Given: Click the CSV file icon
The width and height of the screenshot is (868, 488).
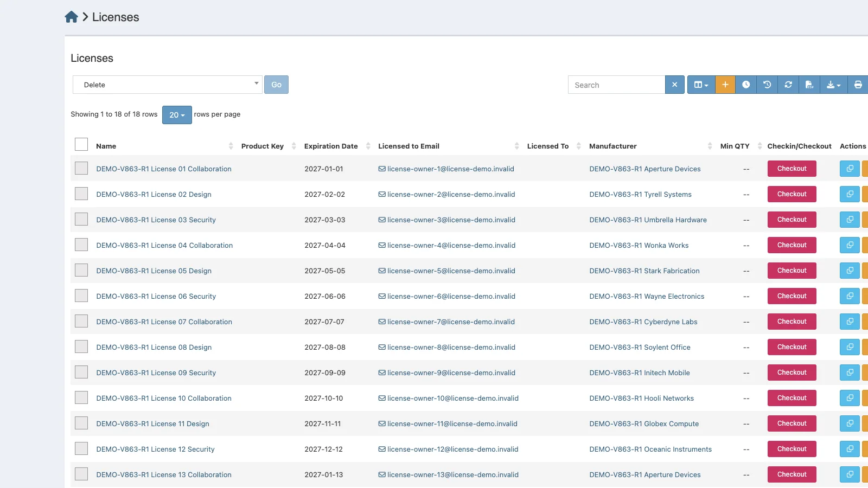Looking at the screenshot, I should (809, 85).
